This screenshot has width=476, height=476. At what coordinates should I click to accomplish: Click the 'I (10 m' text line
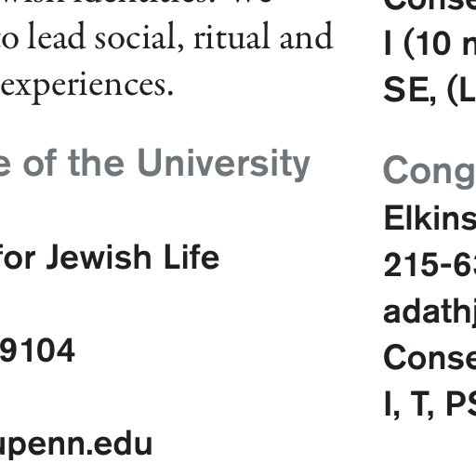pos(430,44)
